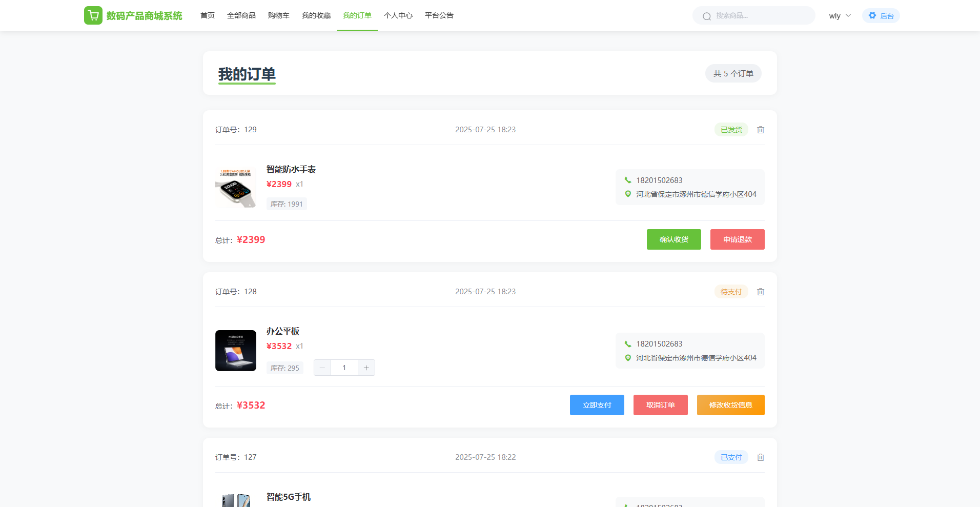
Task: Increase 办公平板 quantity with plus button
Action: tap(366, 368)
